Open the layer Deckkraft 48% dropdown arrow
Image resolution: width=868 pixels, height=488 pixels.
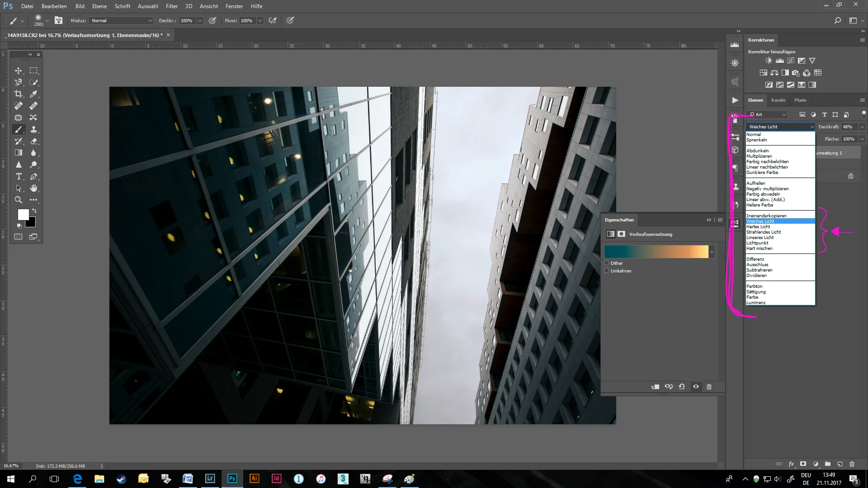pos(862,127)
